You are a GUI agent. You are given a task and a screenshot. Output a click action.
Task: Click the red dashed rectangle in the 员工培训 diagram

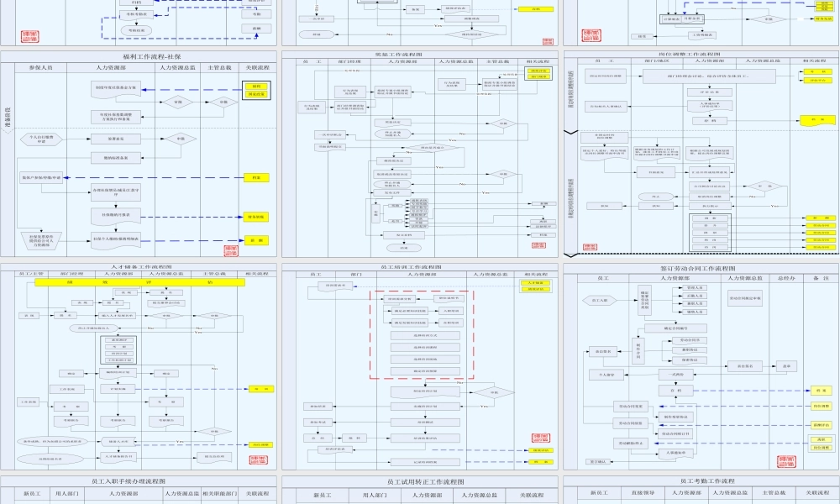tap(422, 334)
